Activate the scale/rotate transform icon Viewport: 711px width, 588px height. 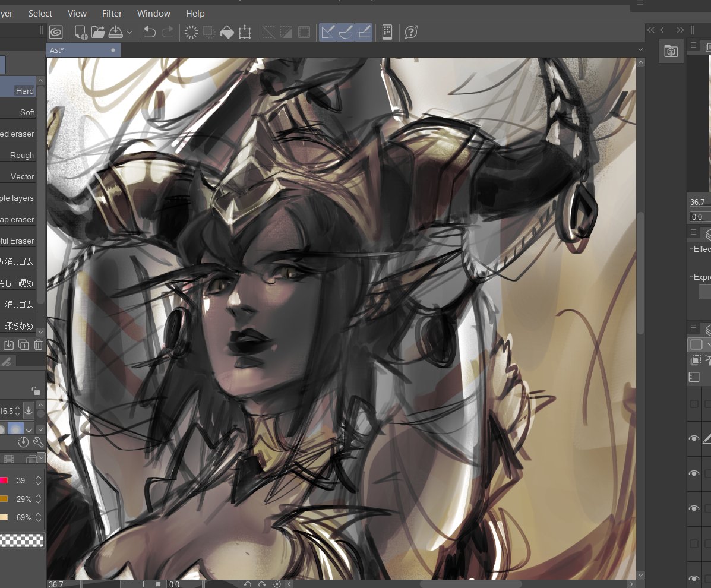click(x=245, y=32)
